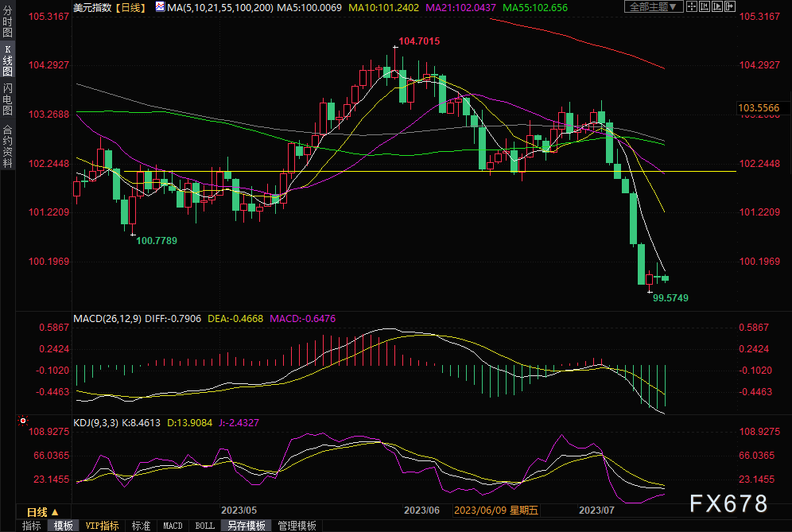Click the second layout icon in top-right toolbar

[703, 6]
